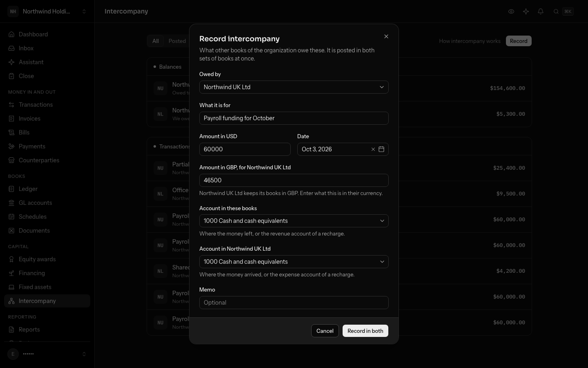Expand the Owed by Northwind UK Ltd dropdown
588x368 pixels.
tap(294, 87)
